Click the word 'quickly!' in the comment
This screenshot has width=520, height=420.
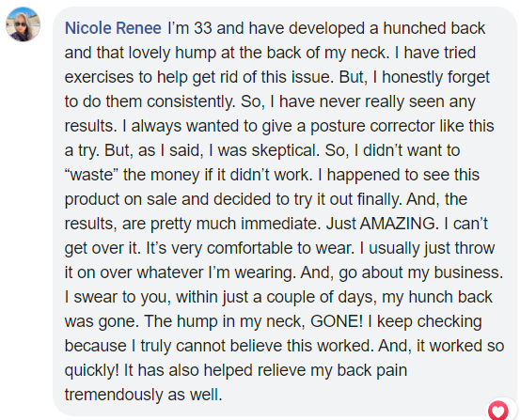[x=91, y=370]
